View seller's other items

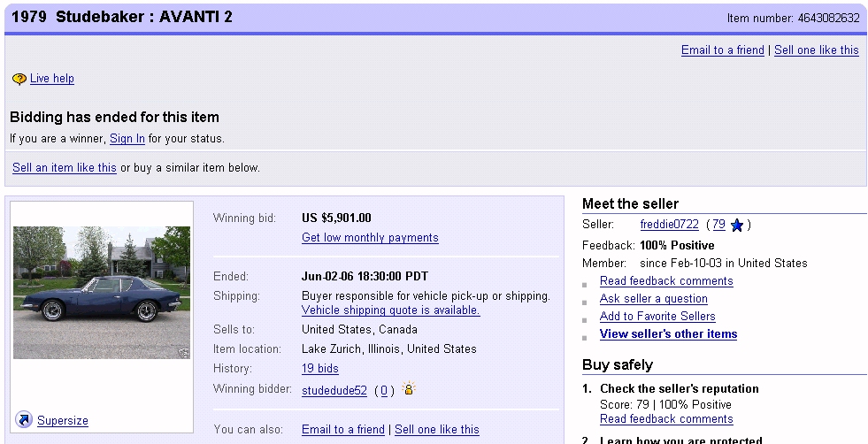click(x=668, y=334)
